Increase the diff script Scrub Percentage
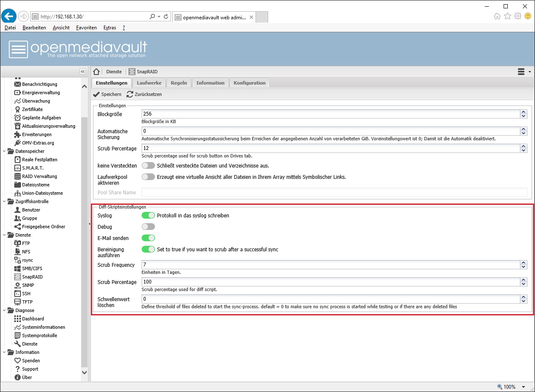 (x=524, y=280)
